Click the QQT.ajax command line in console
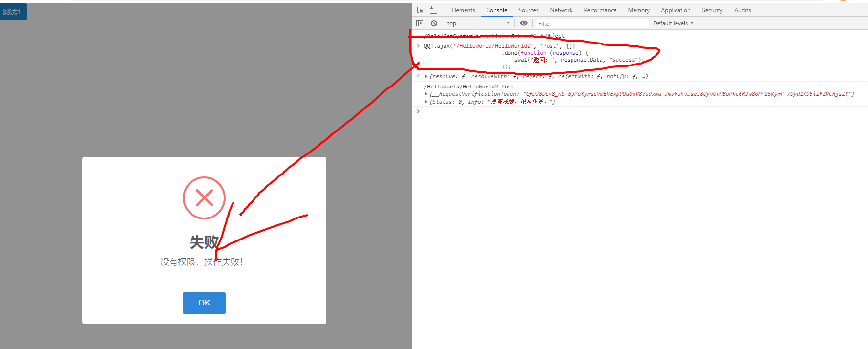 (x=499, y=46)
